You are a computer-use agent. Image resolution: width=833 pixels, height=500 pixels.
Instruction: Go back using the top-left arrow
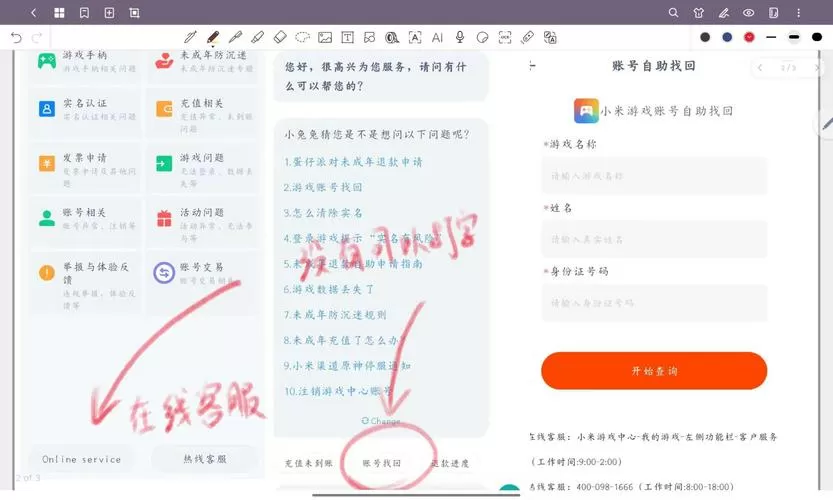33,13
